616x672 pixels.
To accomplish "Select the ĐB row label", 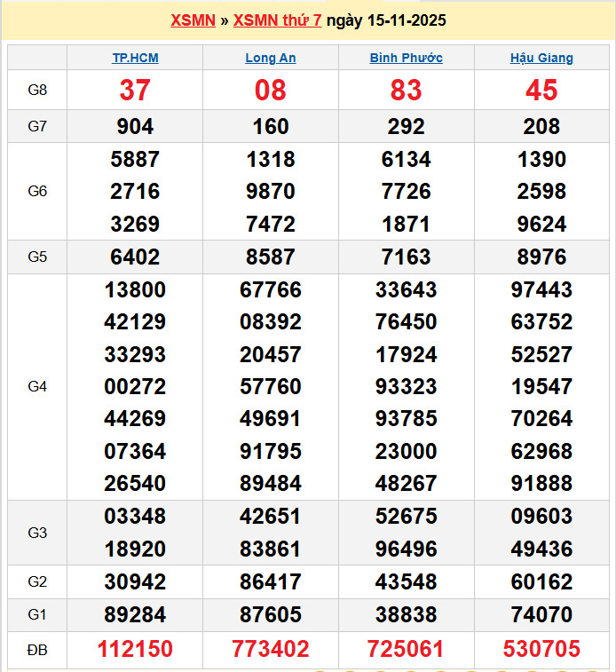I will [x=37, y=650].
